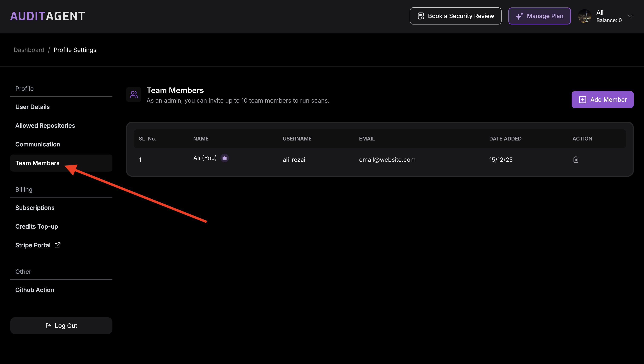Click the trash icon for Ali's row

575,159
